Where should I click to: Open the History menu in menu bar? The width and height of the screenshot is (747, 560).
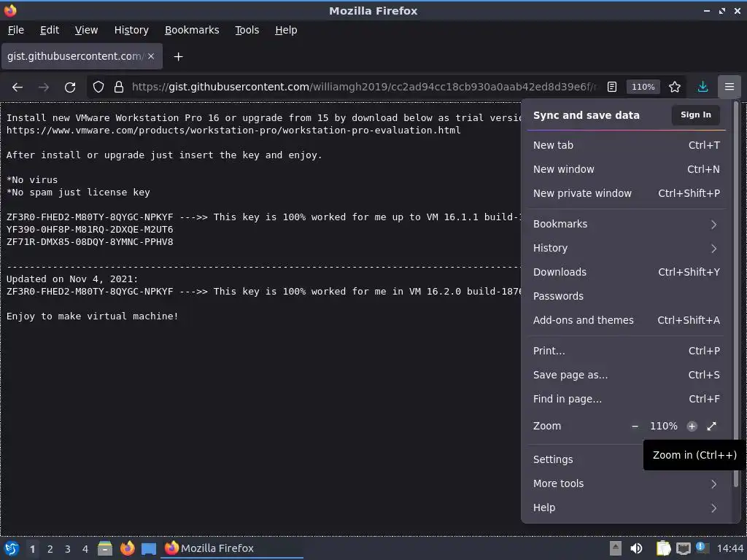tap(131, 30)
